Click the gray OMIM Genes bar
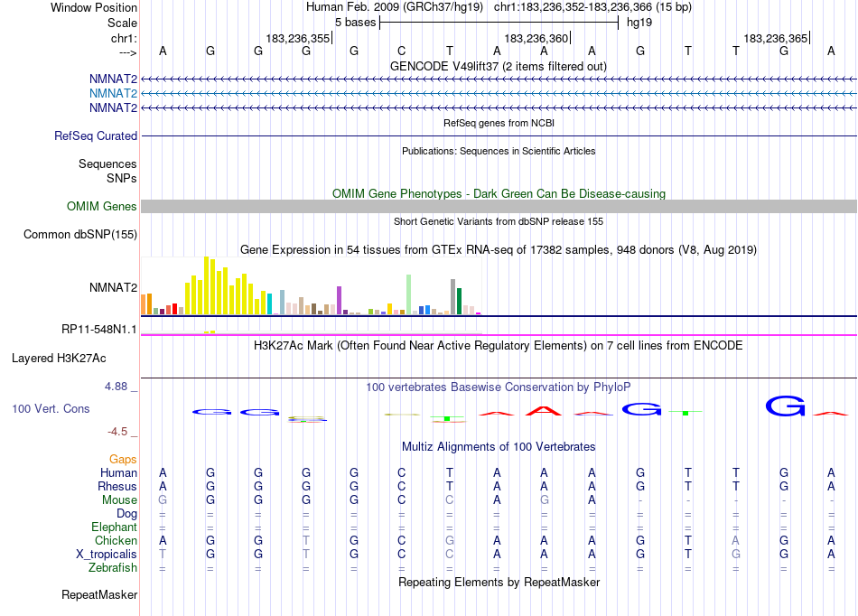 pyautogui.click(x=499, y=206)
